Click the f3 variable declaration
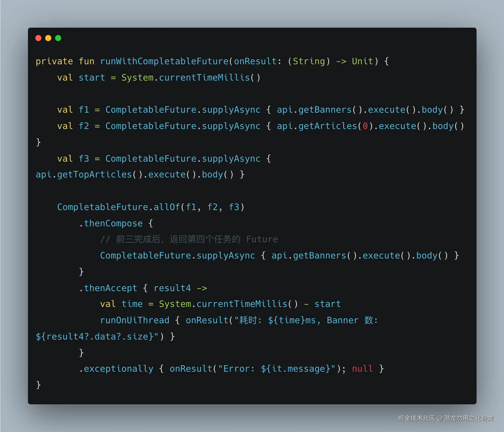This screenshot has height=432, width=504. pyautogui.click(x=84, y=158)
